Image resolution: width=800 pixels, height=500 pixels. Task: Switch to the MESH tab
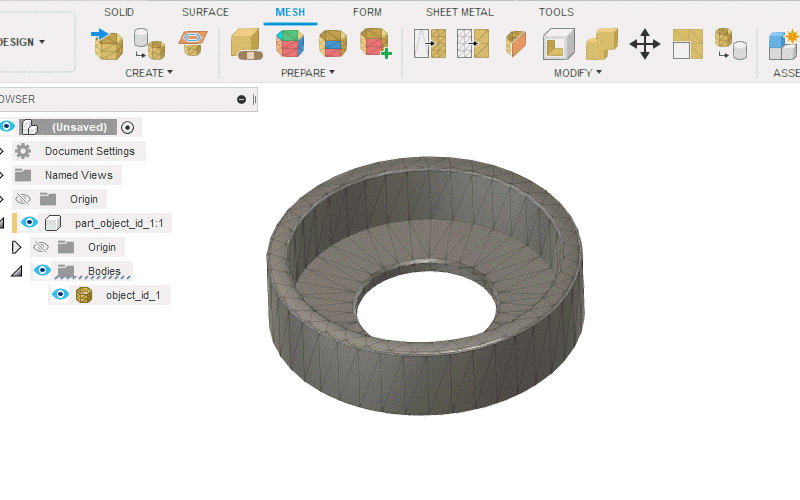[290, 12]
